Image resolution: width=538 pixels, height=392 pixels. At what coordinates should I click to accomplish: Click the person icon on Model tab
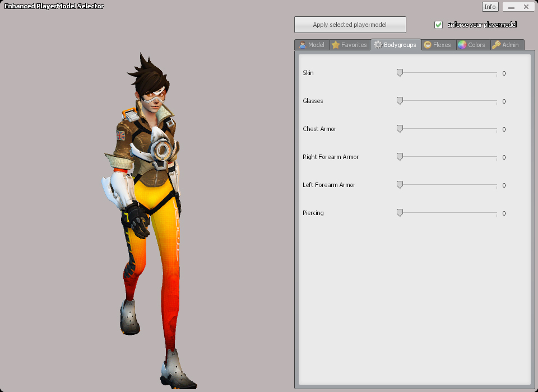[x=303, y=45]
